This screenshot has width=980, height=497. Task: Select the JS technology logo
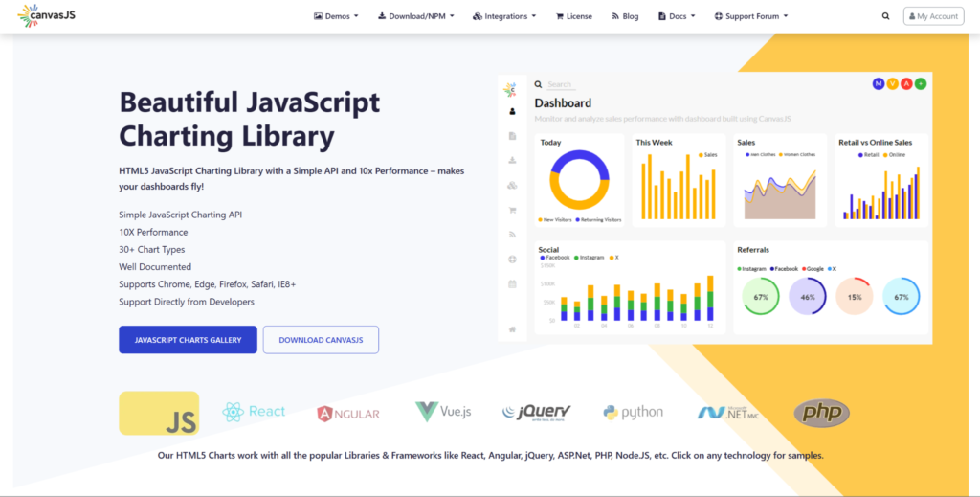click(159, 414)
